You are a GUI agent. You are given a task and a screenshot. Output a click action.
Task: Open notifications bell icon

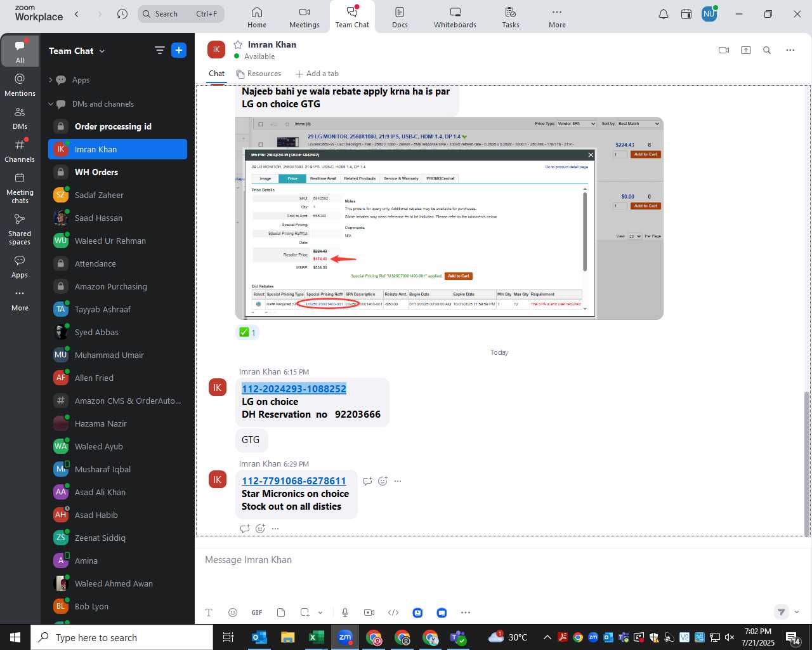click(664, 14)
